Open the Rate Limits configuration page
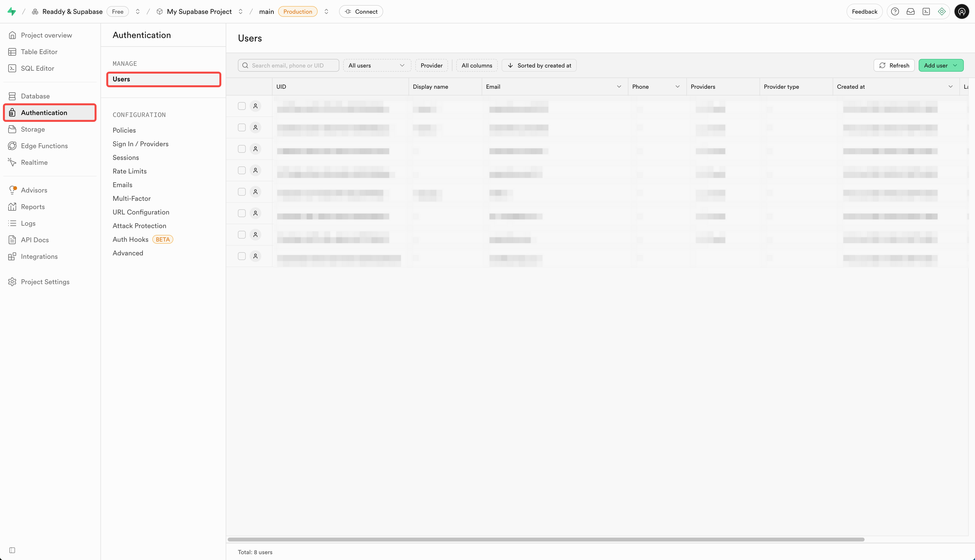 point(129,171)
